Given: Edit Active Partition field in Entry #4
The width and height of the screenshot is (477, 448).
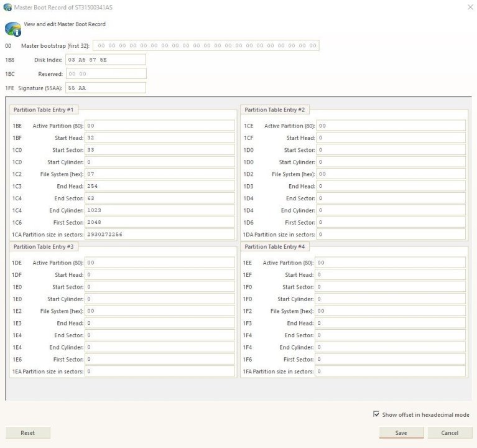Looking at the screenshot, I should [x=391, y=263].
